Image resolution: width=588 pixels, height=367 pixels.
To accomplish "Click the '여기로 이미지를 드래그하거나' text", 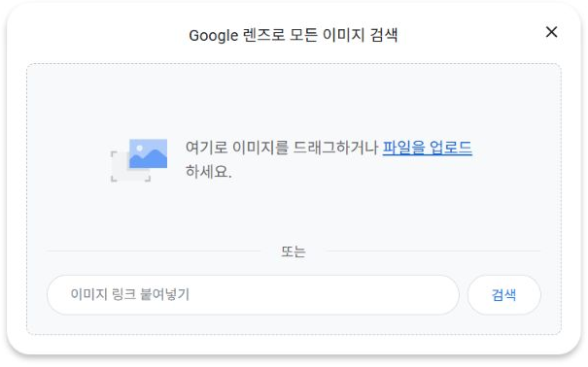I will (x=282, y=148).
